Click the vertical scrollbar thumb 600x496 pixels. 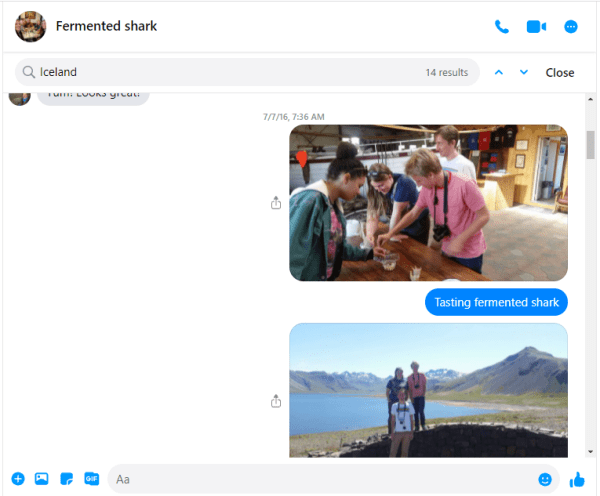(x=591, y=144)
